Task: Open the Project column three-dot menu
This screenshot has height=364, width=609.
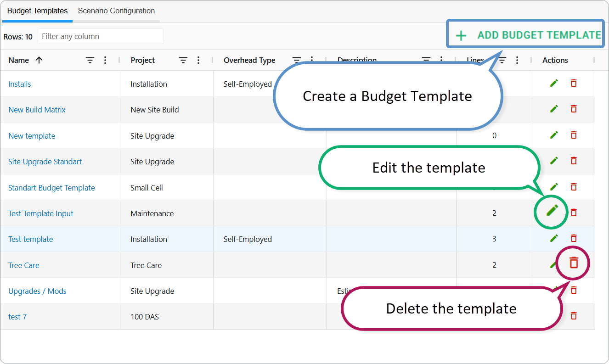Action: pyautogui.click(x=198, y=60)
